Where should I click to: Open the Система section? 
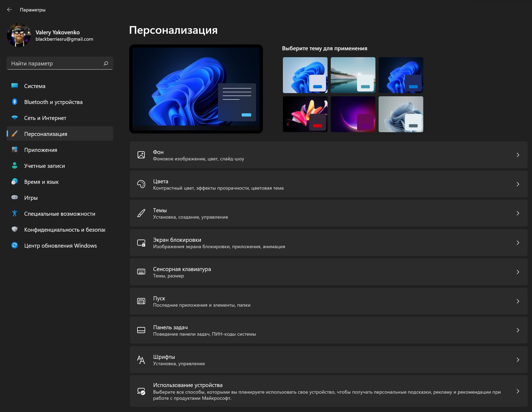(x=60, y=86)
